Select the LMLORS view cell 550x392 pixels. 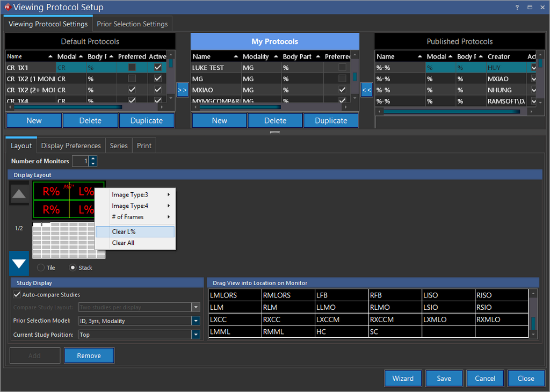click(x=234, y=295)
